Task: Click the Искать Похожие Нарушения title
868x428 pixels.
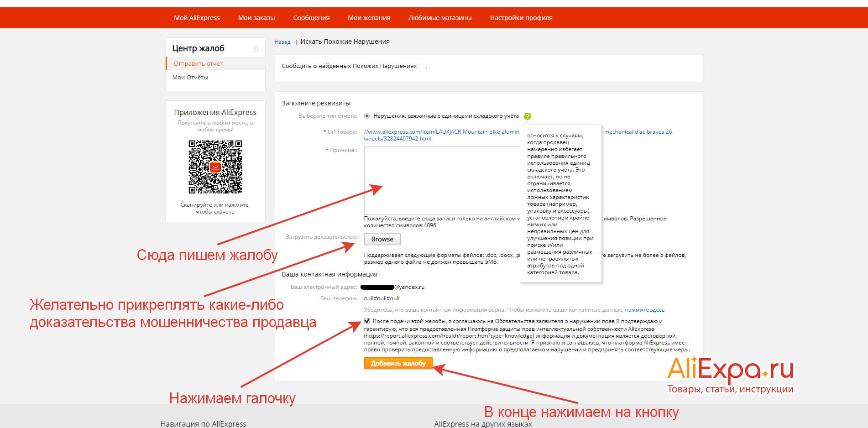Action: [x=345, y=42]
